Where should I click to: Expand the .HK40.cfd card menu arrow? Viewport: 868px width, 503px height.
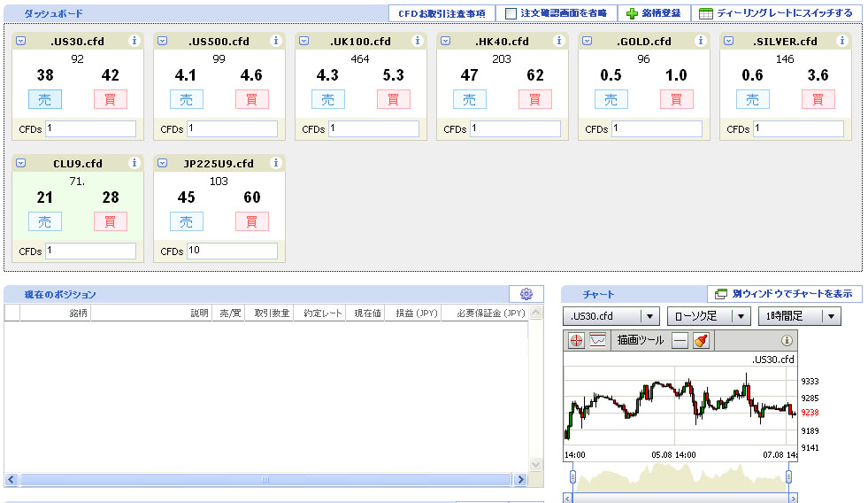click(x=446, y=41)
